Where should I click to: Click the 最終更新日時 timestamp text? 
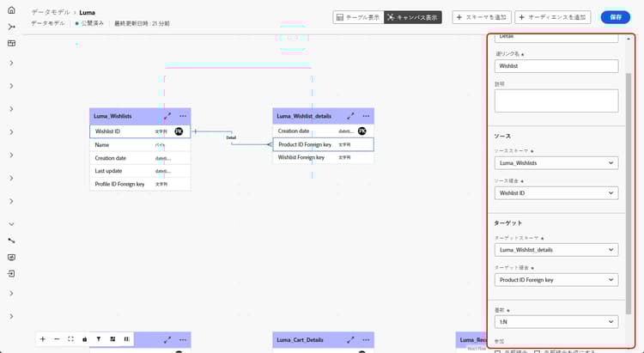142,23
